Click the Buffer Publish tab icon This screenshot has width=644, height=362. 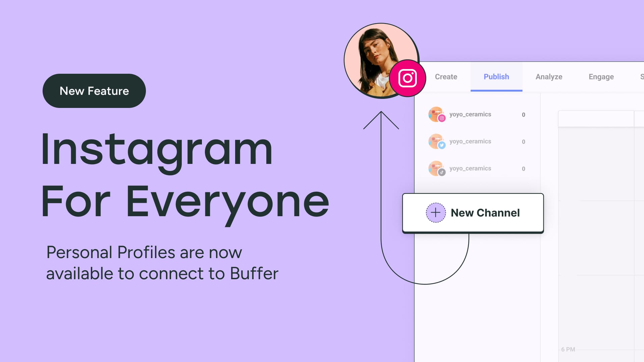pyautogui.click(x=496, y=76)
